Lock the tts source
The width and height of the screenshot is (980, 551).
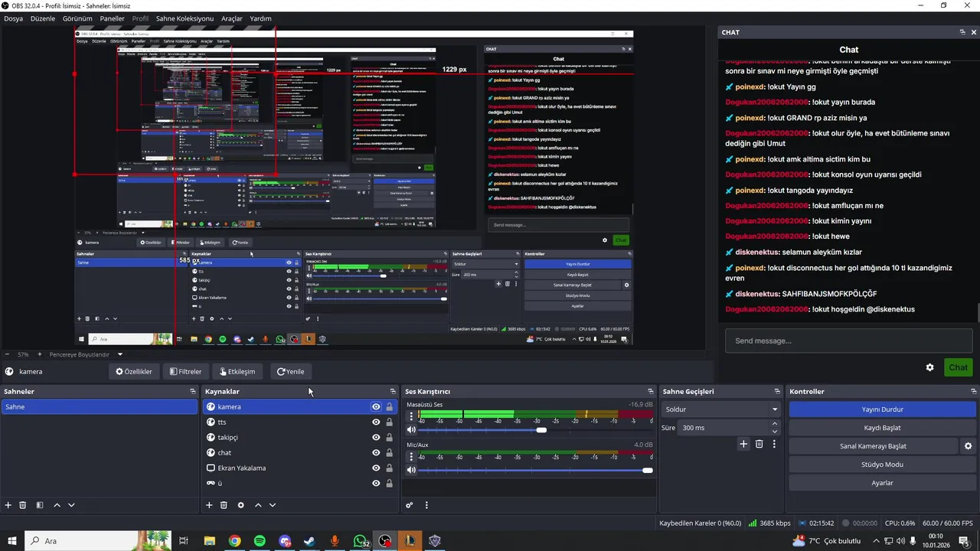(390, 422)
